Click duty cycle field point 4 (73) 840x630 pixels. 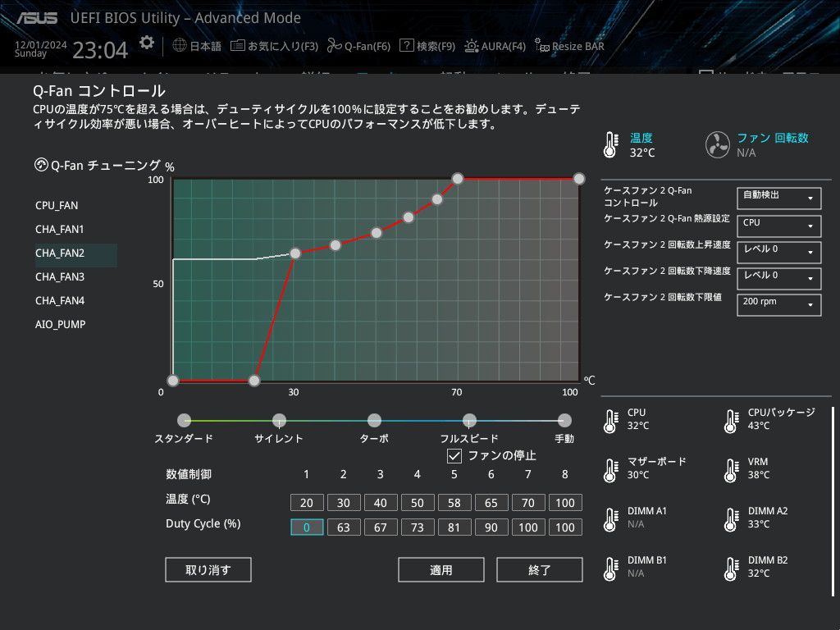418,527
